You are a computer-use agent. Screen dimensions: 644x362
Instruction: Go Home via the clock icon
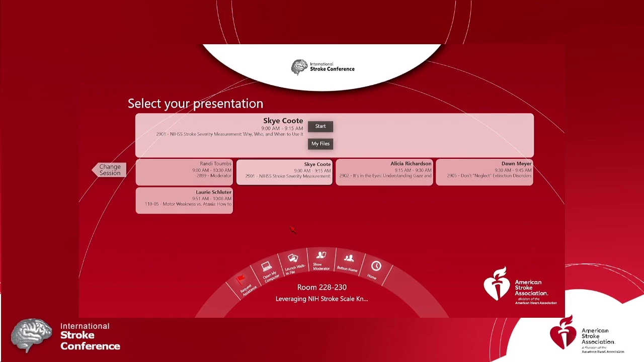[376, 266]
